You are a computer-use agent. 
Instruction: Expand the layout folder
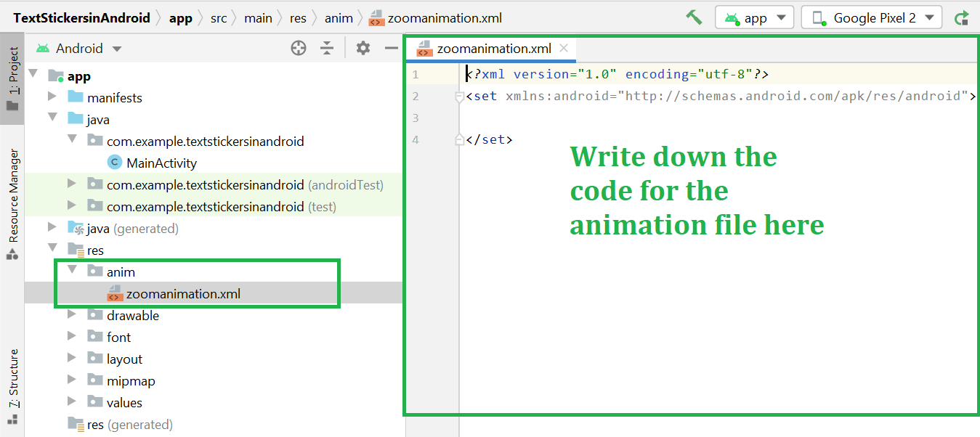[x=71, y=359]
